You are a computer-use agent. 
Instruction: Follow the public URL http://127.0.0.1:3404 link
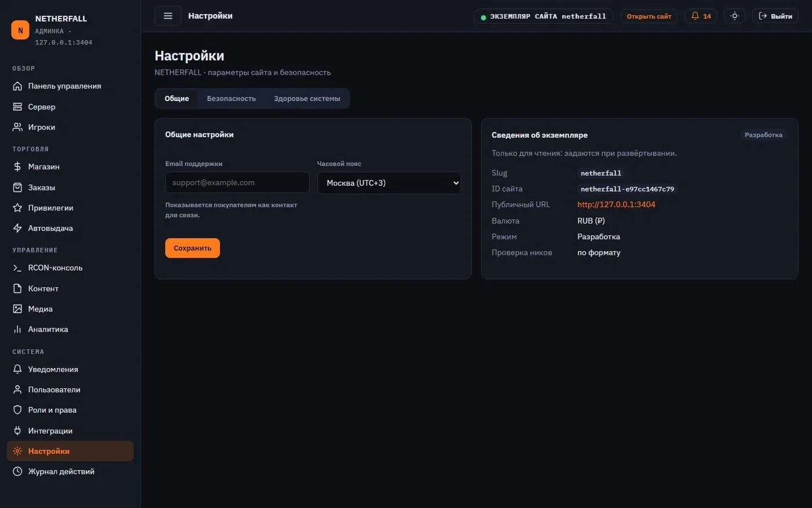pos(616,204)
